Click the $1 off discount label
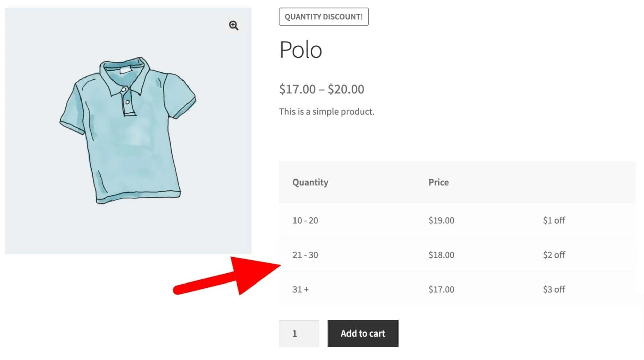Viewport: 644px width, 360px height. click(x=554, y=220)
